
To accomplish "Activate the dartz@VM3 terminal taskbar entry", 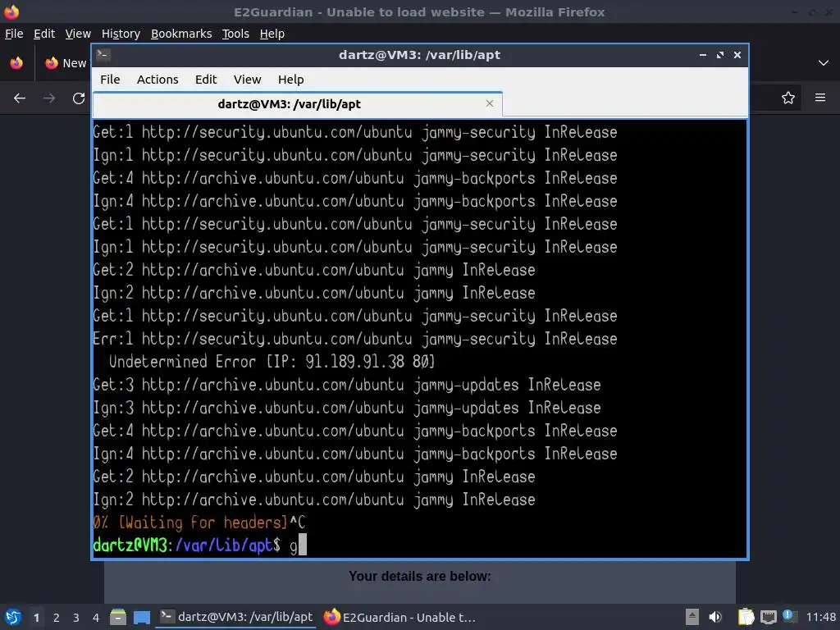I will [236, 617].
